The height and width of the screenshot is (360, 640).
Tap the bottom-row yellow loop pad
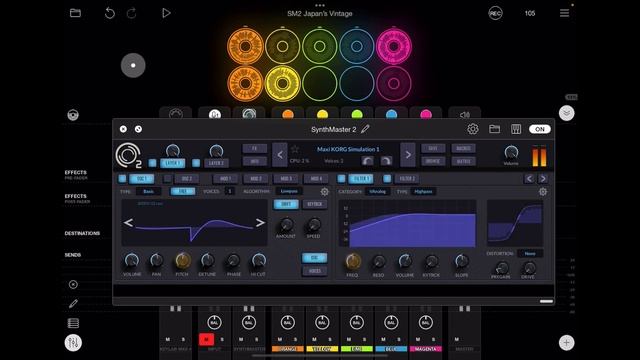[282, 84]
